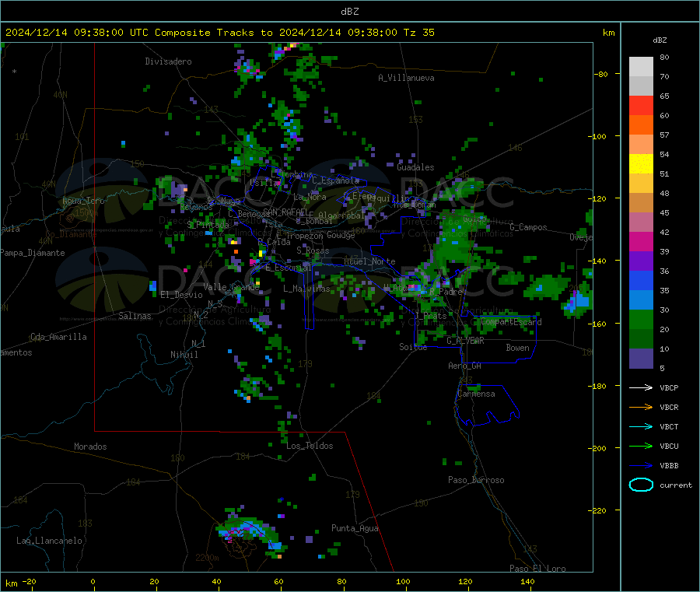Viewport: 700px width, 592px height.
Task: Click the cyan VBCT arrow in legend
Action: pyautogui.click(x=641, y=426)
